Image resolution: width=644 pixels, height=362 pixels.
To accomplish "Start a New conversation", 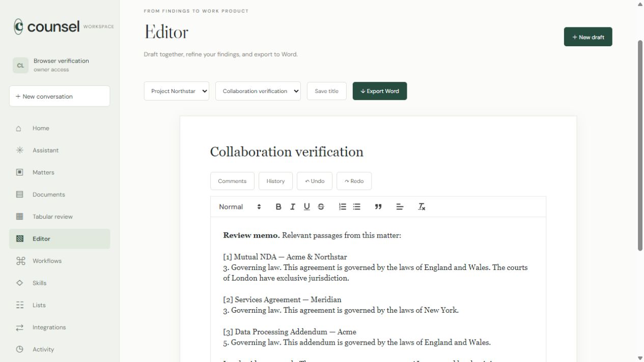I will (x=60, y=96).
